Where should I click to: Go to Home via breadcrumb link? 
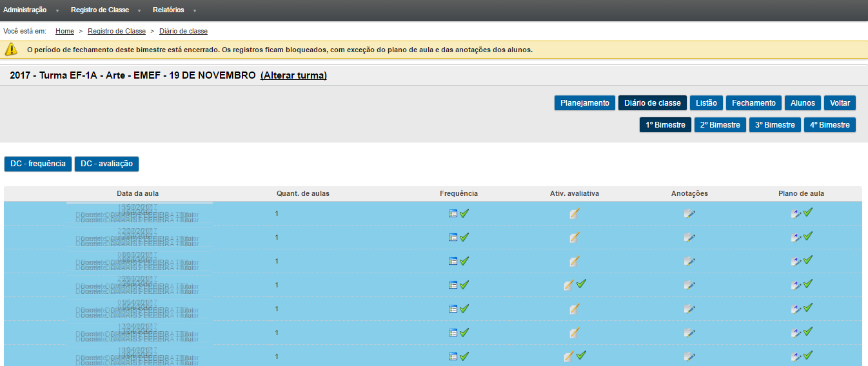pos(64,31)
